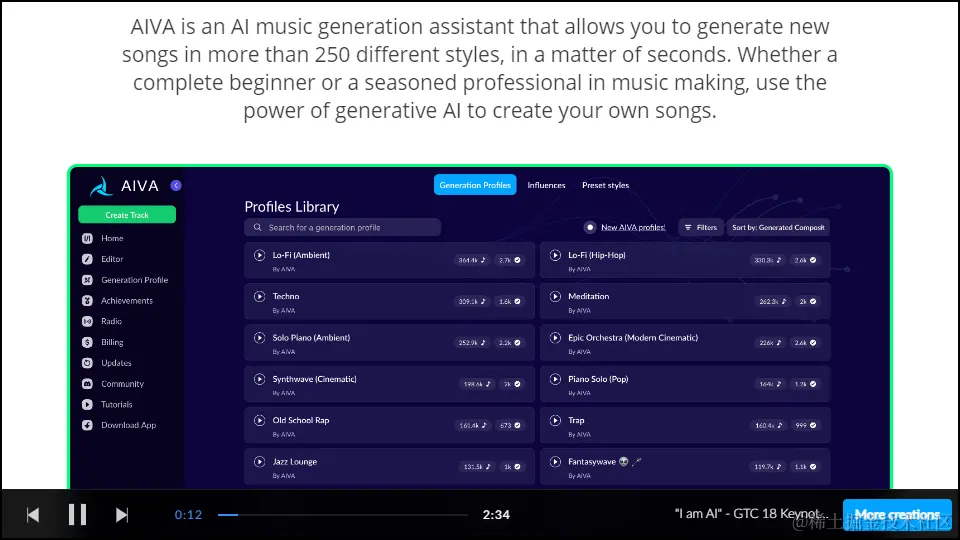Skip to the next track
960x540 pixels.
pos(122,515)
